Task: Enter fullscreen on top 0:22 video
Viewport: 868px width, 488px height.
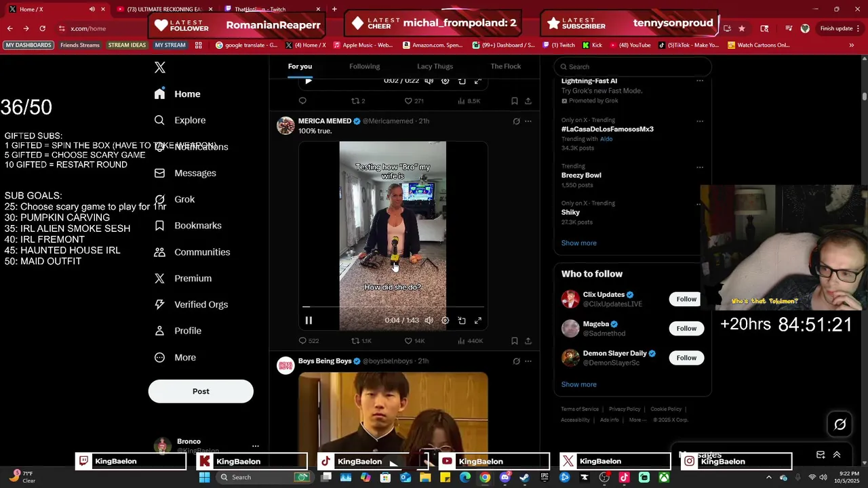Action: pyautogui.click(x=478, y=81)
